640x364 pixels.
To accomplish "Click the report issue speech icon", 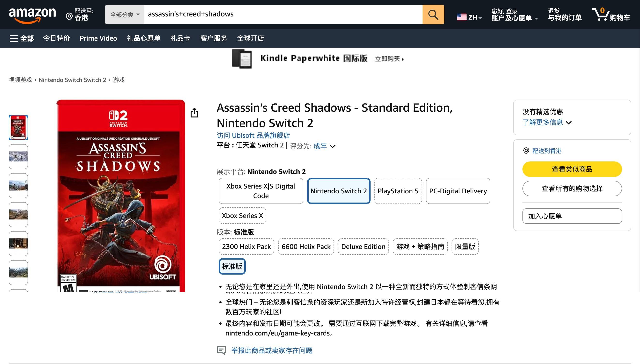I will click(221, 350).
